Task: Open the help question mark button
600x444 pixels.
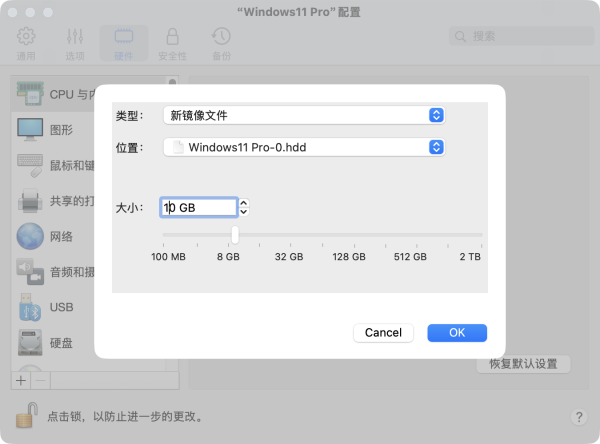Action: point(578,416)
